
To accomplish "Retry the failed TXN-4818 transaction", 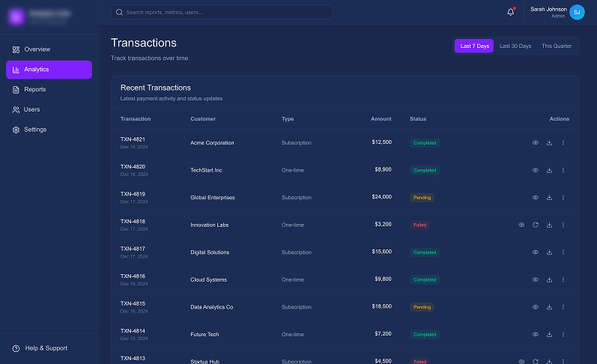I will (536, 225).
